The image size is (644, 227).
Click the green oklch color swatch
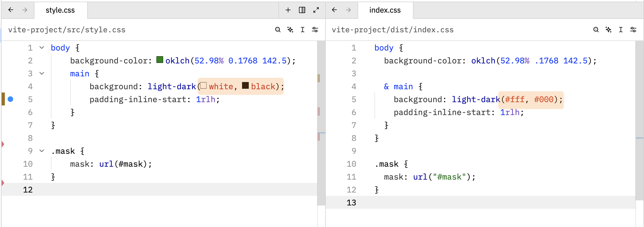[x=160, y=60]
